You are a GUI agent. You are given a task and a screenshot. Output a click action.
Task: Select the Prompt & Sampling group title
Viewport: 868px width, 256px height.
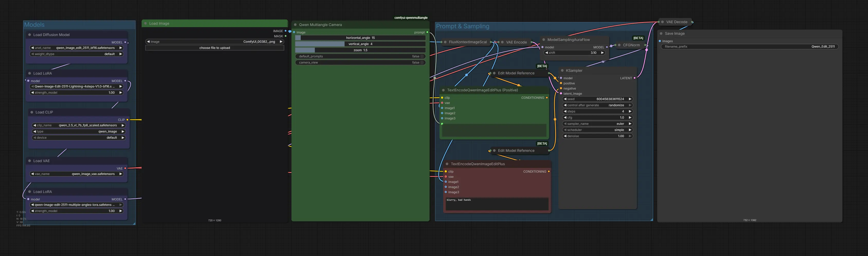[x=462, y=26]
